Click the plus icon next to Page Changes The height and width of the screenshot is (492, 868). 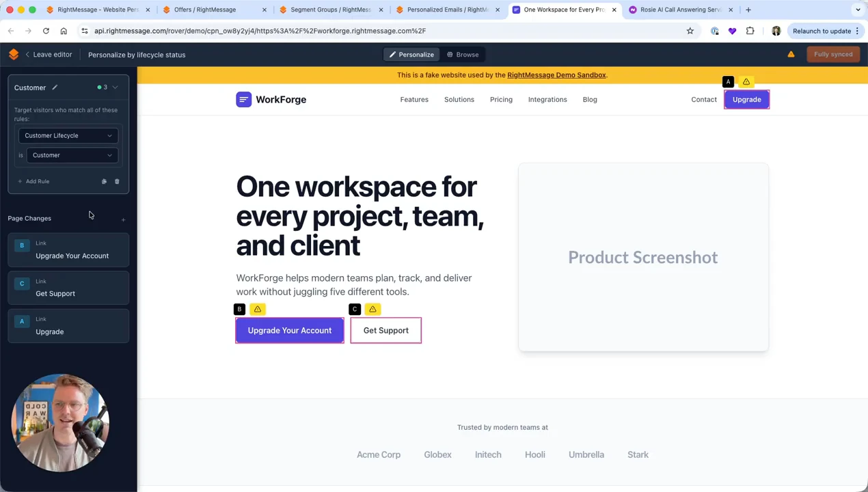[123, 219]
